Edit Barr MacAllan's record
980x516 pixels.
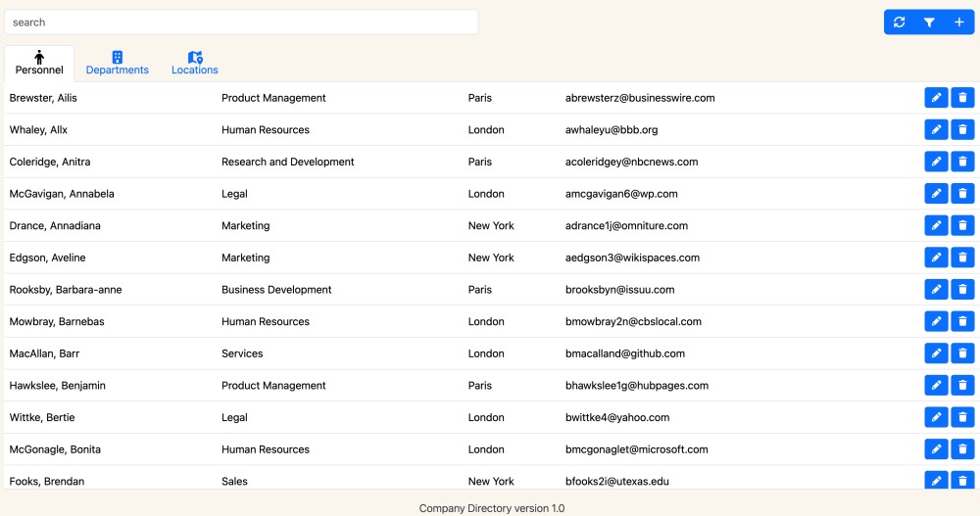[x=936, y=353]
